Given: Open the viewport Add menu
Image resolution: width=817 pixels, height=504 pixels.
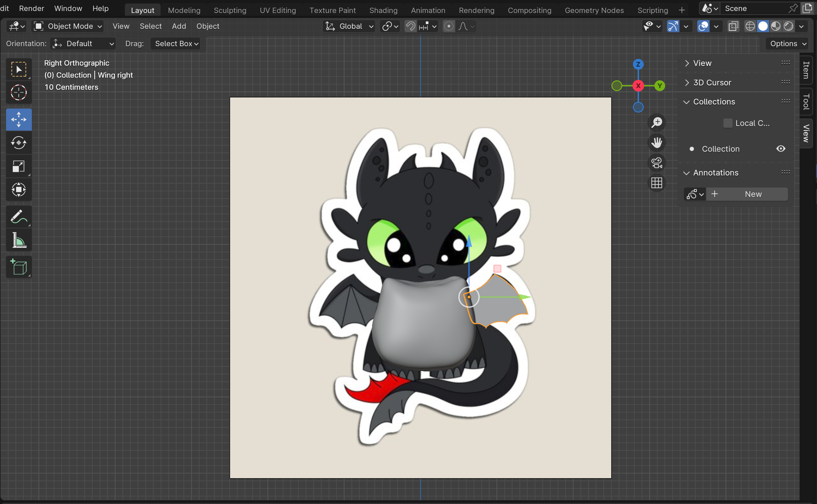Looking at the screenshot, I should pos(179,26).
